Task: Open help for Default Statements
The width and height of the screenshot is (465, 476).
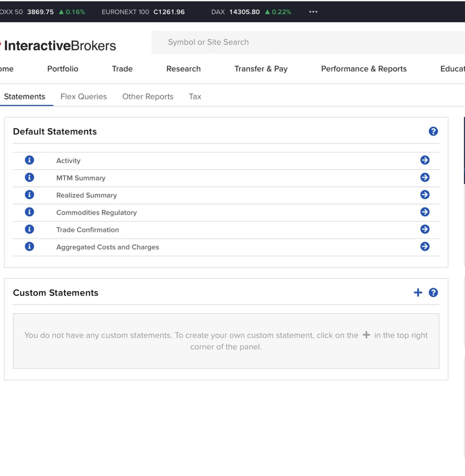Action: pyautogui.click(x=433, y=131)
